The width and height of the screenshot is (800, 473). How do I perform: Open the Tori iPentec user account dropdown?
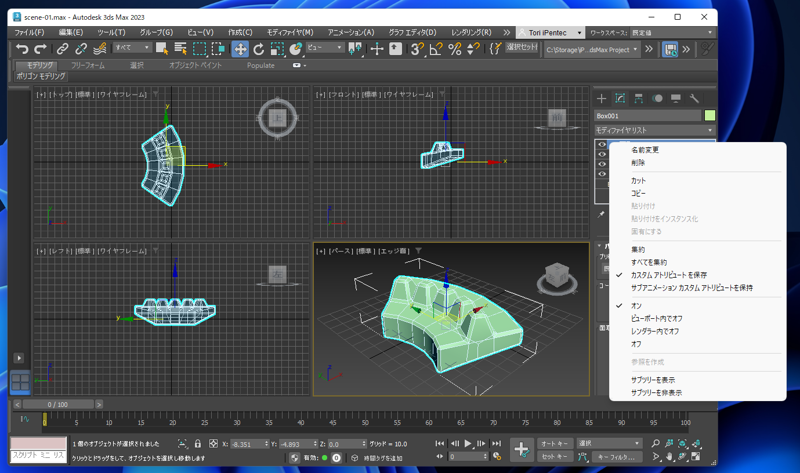[x=551, y=33]
